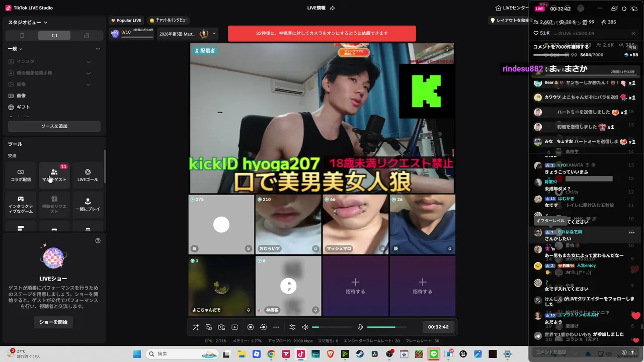Open Google Chrome from the taskbar
The width and height of the screenshot is (644, 362).
(x=271, y=354)
